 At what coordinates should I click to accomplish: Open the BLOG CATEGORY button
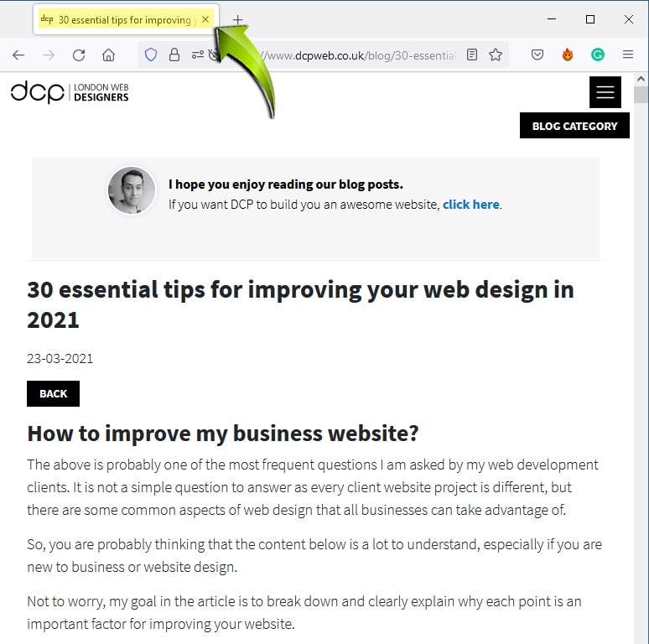[574, 126]
